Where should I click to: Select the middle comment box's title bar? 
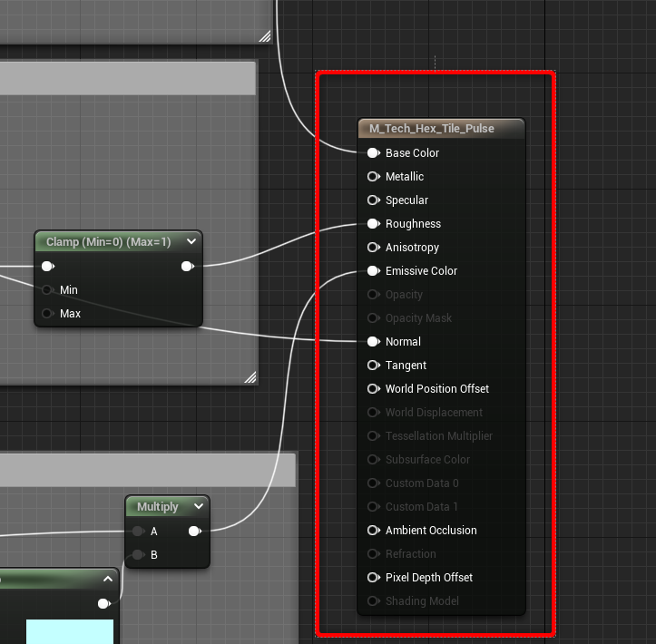coord(128,79)
